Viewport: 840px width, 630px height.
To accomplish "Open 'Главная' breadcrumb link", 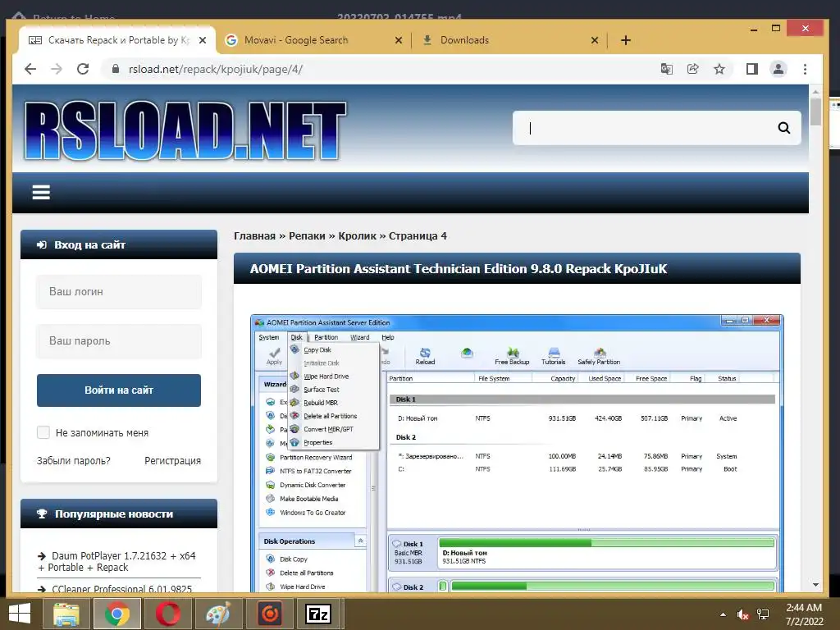I will (254, 236).
